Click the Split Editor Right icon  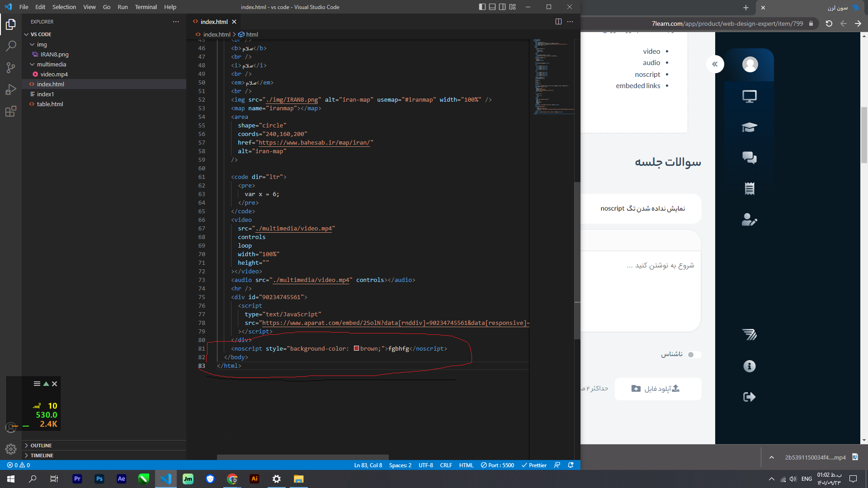tap(558, 22)
